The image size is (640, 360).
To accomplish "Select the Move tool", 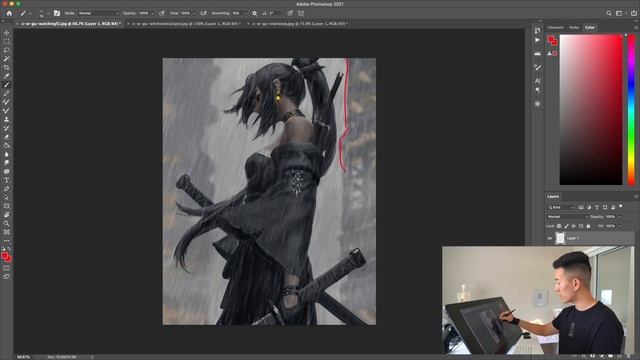I will pyautogui.click(x=6, y=33).
